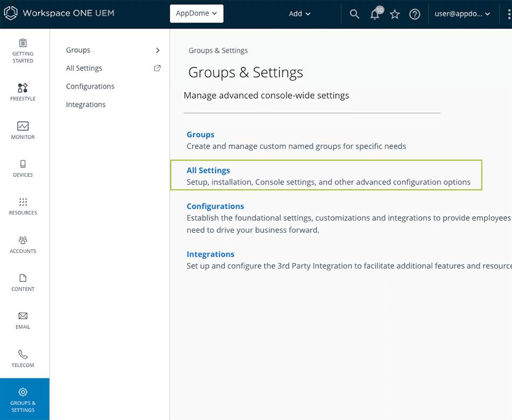Select Integrations in the side menu
This screenshot has height=420, width=512.
[x=86, y=105]
